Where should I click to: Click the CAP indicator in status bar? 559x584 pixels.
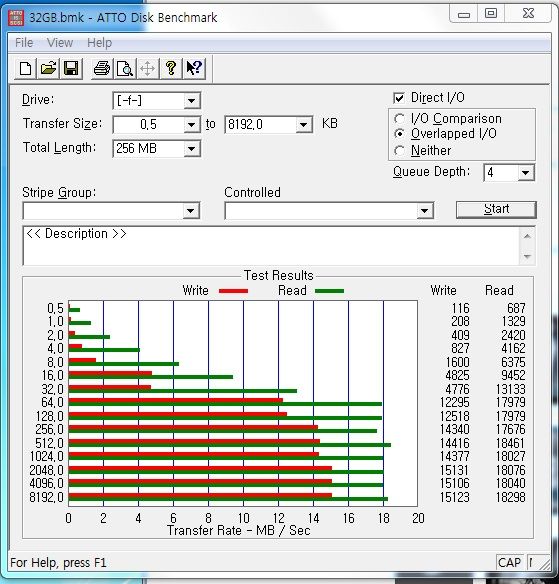[509, 562]
